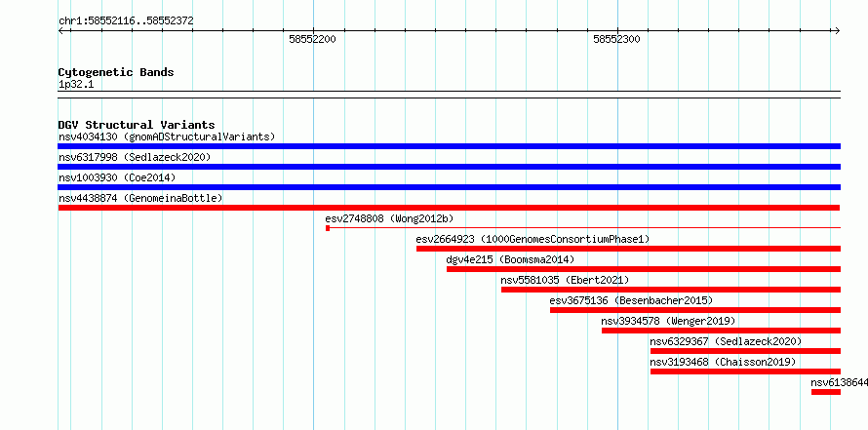Click the red bar for dgv4e215

tap(644, 269)
